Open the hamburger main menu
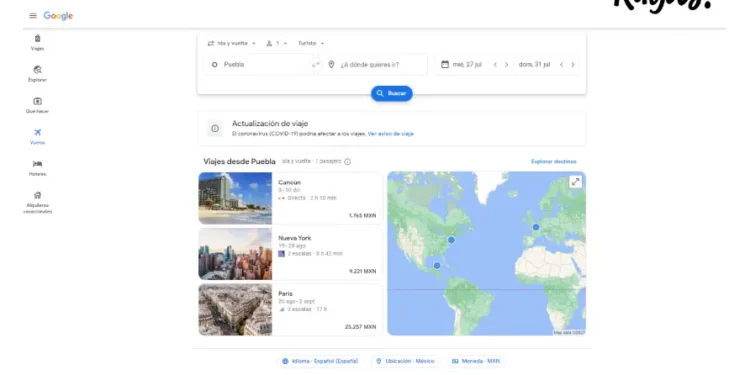 click(33, 16)
